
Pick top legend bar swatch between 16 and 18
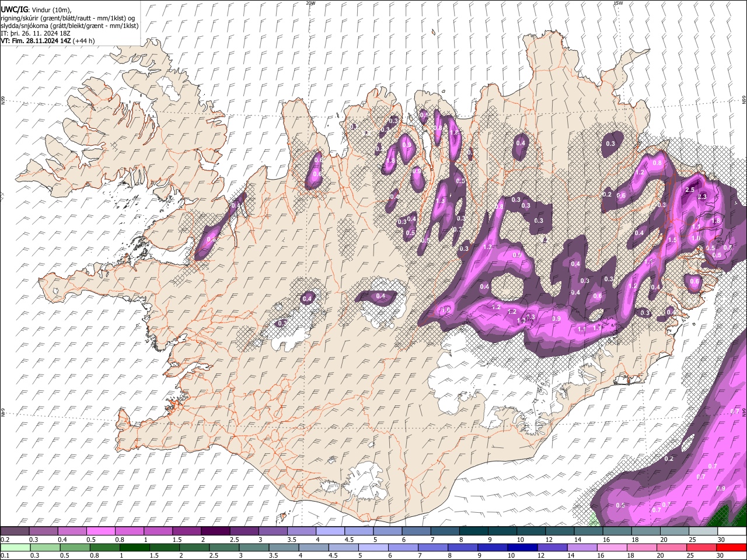(x=617, y=531)
